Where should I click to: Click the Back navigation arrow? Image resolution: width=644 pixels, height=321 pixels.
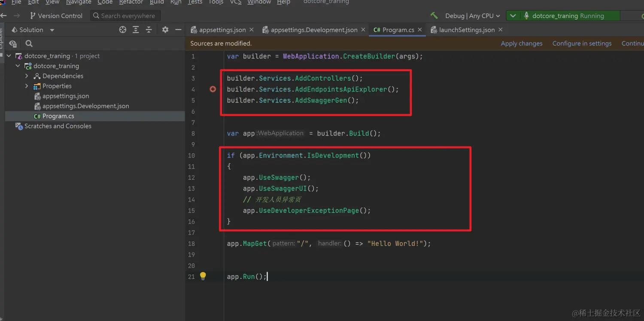point(3,15)
